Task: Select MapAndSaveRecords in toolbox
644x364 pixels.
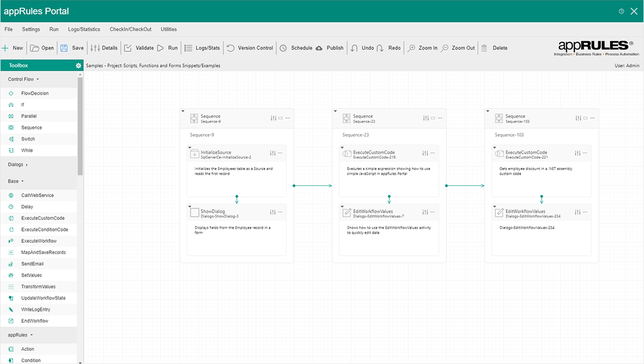Action: [39, 252]
